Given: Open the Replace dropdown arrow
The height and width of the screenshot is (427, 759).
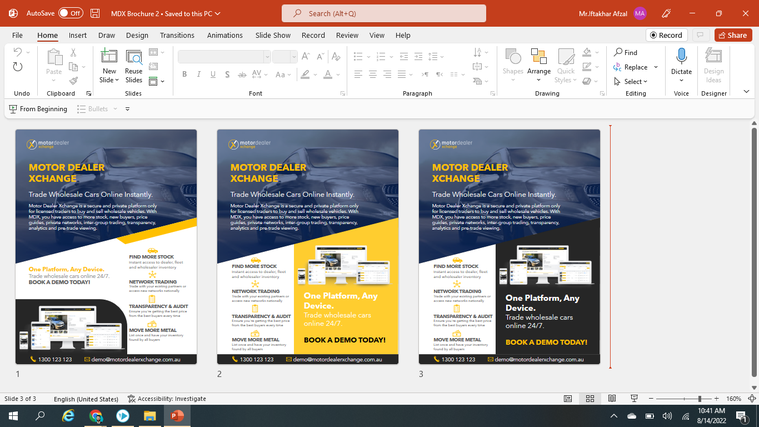Looking at the screenshot, I should tap(656, 67).
